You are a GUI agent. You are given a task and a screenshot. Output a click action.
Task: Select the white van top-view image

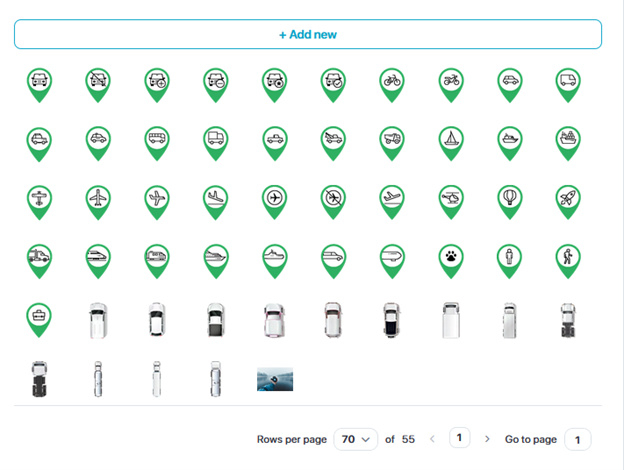449,320
